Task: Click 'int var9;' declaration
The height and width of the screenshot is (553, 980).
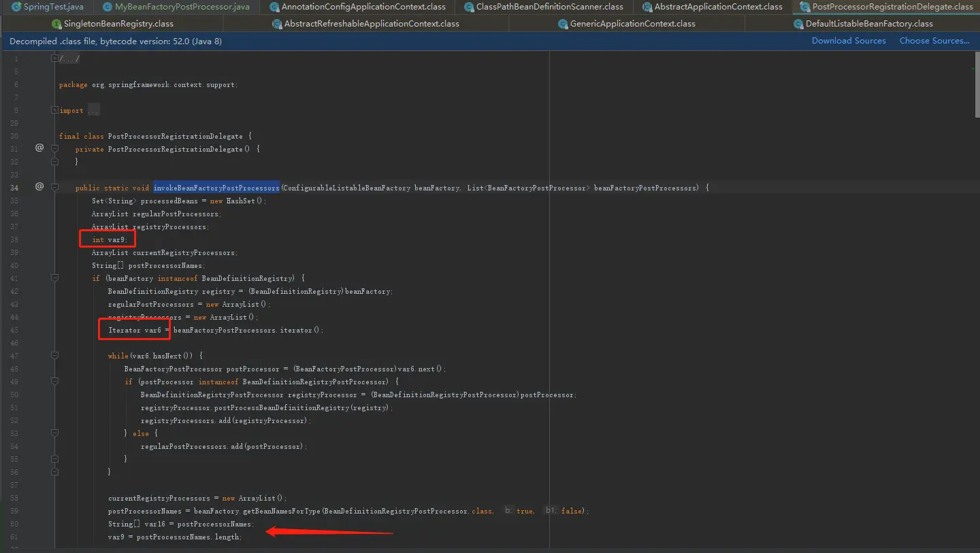Action: (110, 239)
